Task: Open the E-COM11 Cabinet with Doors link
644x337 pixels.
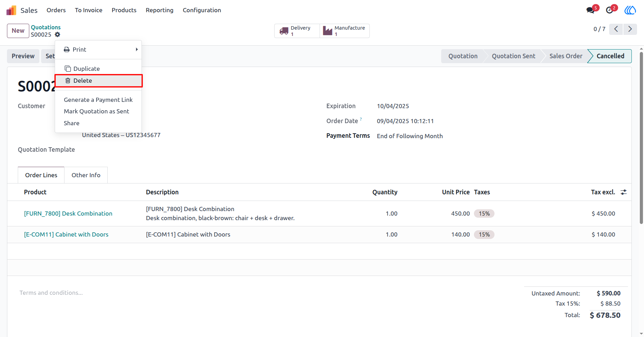Action: pyautogui.click(x=66, y=234)
